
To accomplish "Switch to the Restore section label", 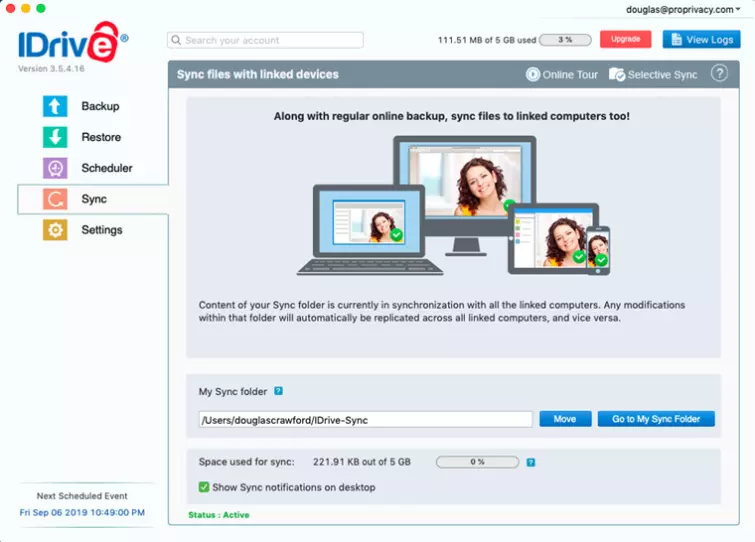I will (101, 137).
